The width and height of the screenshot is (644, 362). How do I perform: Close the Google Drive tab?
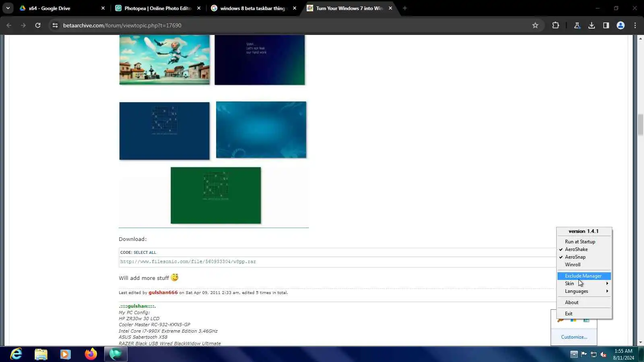point(103,8)
